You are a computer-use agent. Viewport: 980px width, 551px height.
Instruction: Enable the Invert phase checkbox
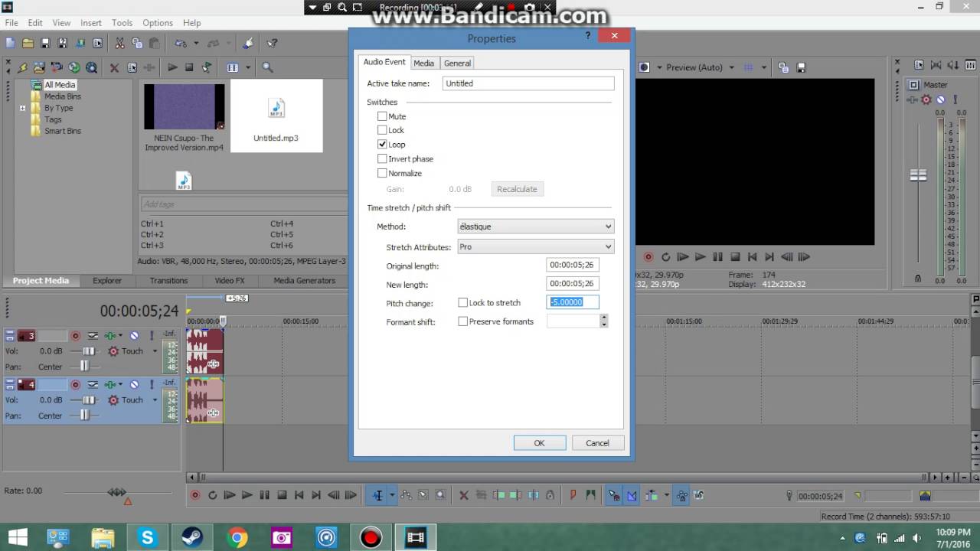click(382, 158)
